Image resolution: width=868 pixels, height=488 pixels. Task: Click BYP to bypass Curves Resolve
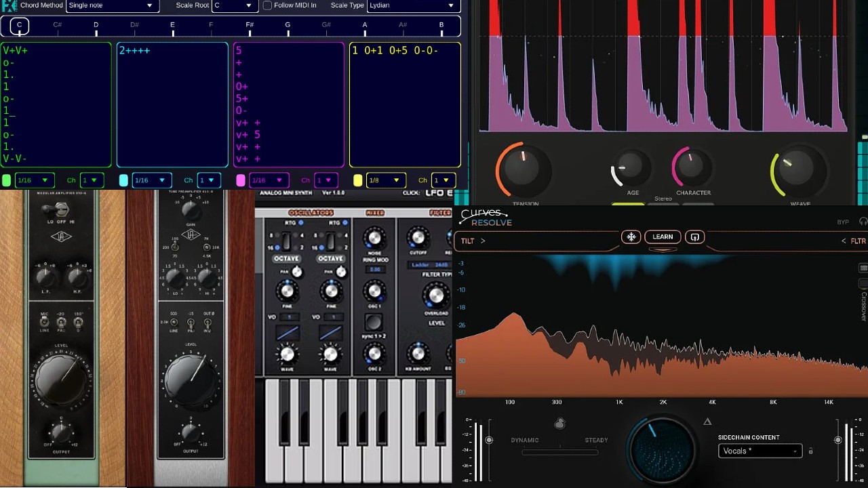tap(842, 222)
